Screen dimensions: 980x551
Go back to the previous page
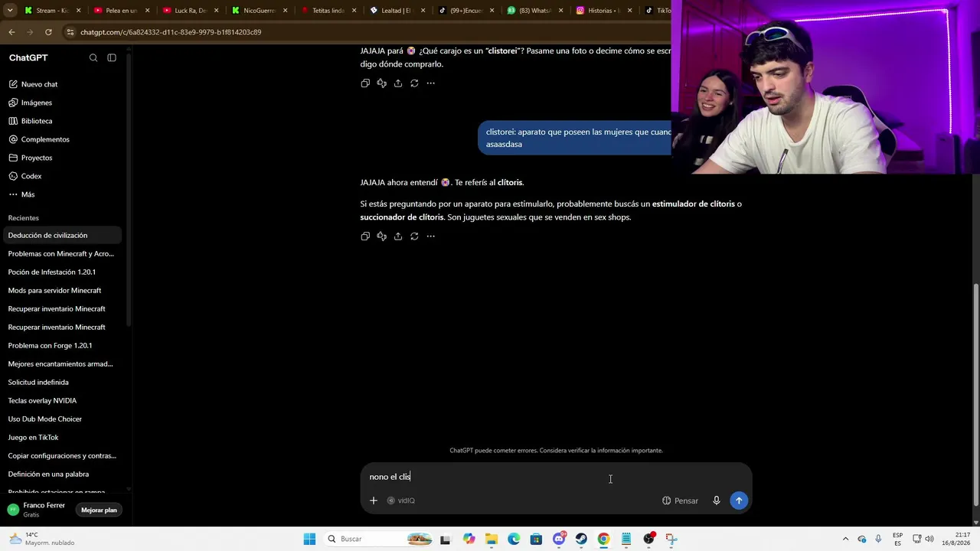pyautogui.click(x=11, y=32)
